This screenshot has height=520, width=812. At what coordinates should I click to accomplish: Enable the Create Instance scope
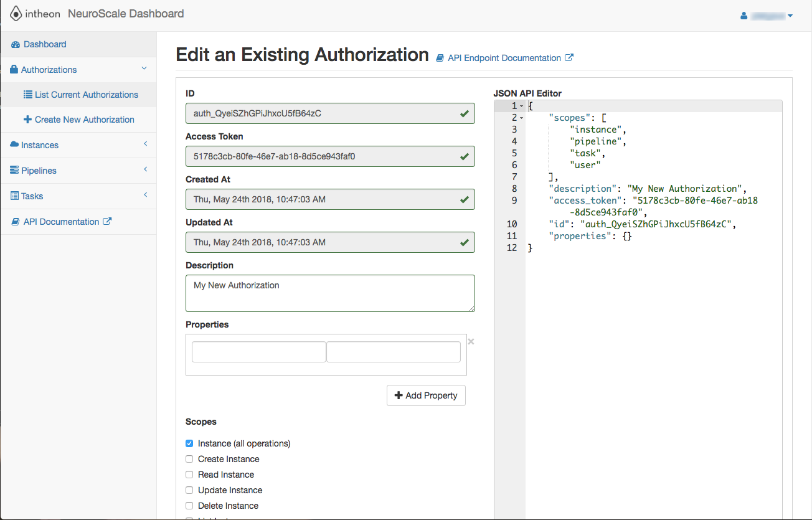(x=189, y=459)
